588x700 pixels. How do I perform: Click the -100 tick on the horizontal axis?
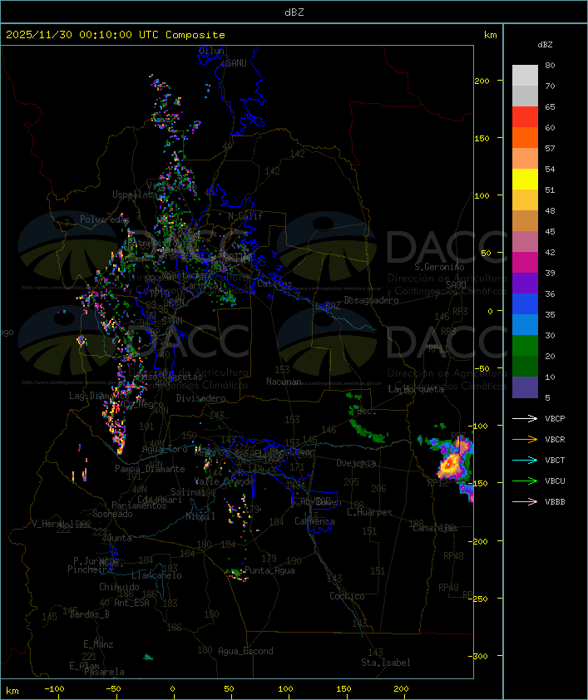pyautogui.click(x=54, y=689)
